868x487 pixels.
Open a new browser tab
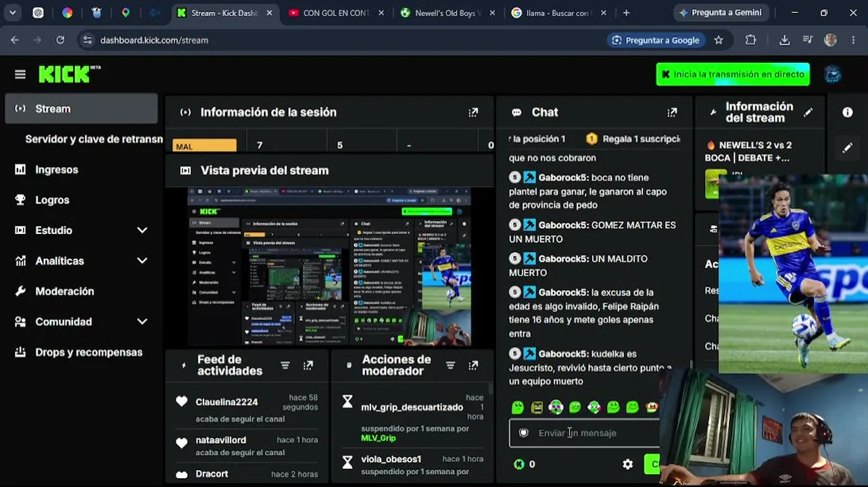626,13
